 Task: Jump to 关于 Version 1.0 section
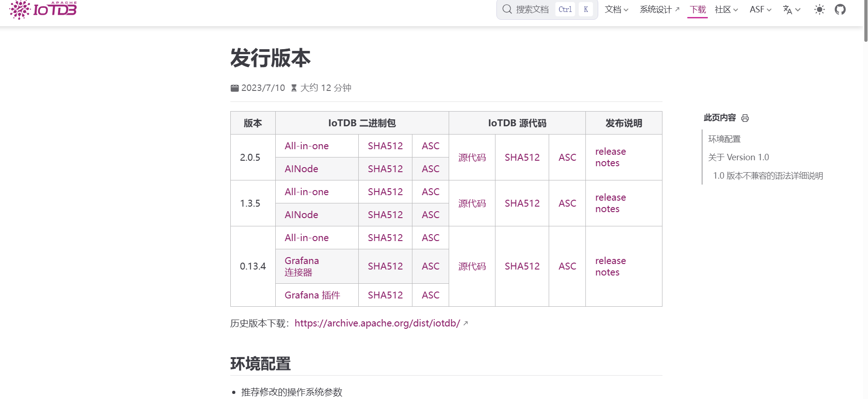pyautogui.click(x=738, y=157)
